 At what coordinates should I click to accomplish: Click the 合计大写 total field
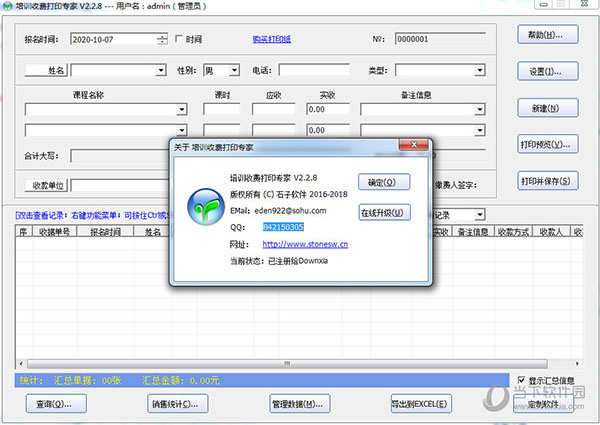(120, 156)
